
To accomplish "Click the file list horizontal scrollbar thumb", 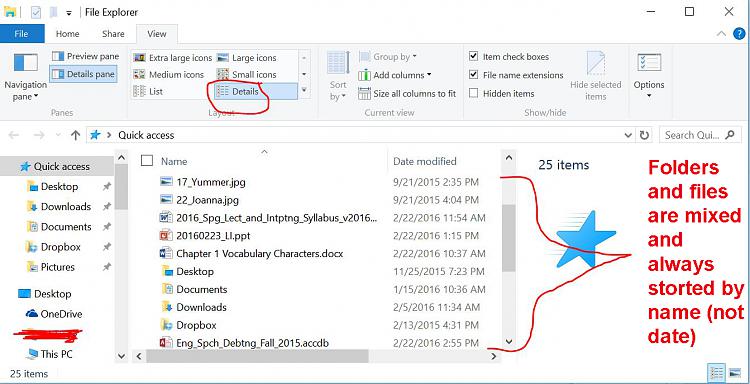I will [x=257, y=356].
